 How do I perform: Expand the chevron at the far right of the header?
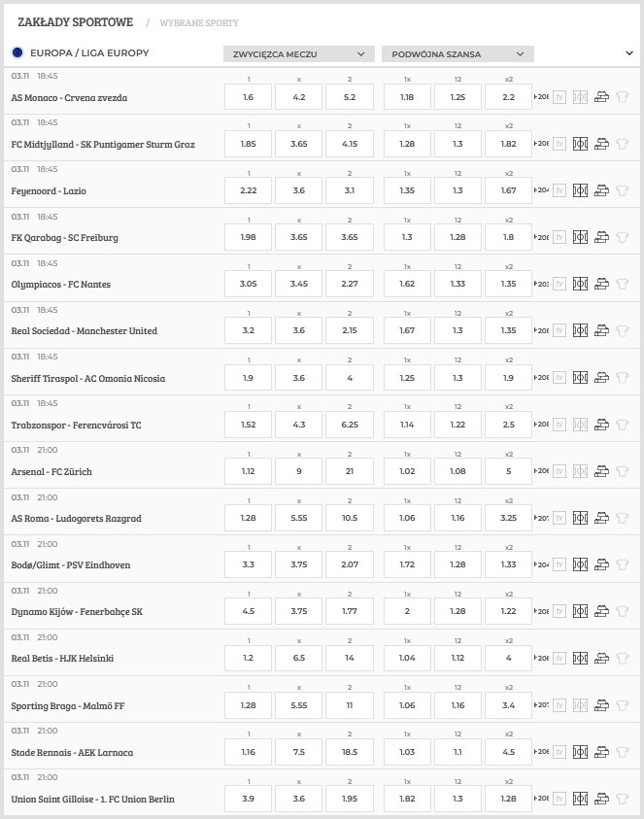pos(627,53)
